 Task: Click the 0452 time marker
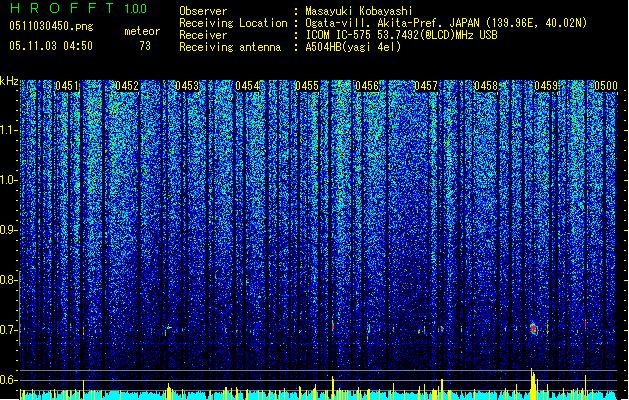point(127,86)
